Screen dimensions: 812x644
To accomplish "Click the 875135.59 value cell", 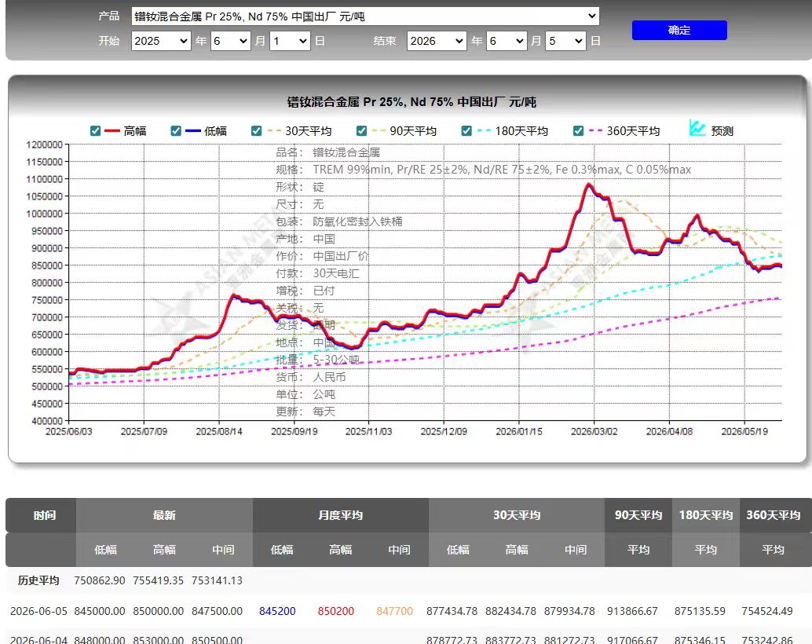I will point(700,611).
